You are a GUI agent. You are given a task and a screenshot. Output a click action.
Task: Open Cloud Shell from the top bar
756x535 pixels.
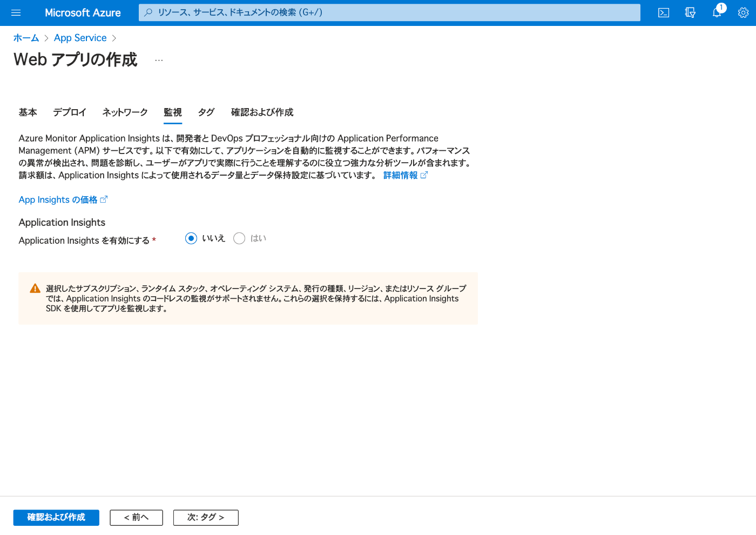pos(664,12)
